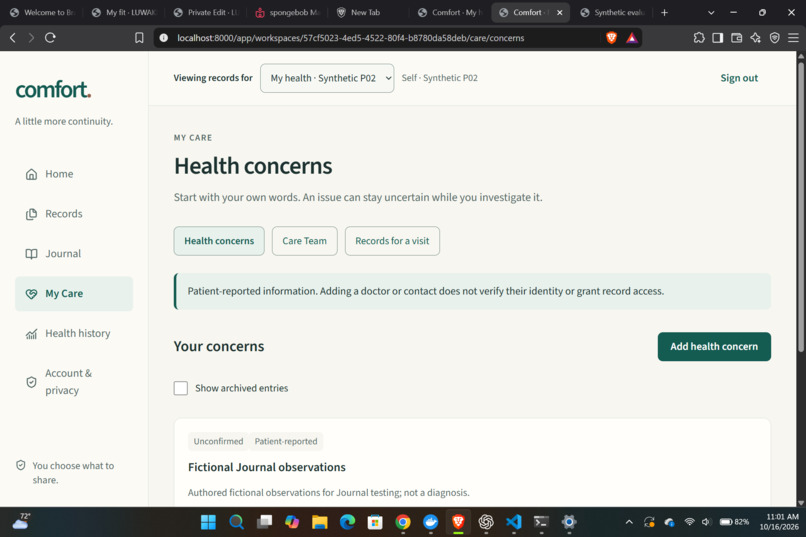
Task: Close the active Comfort browser tab
Action: tap(560, 12)
